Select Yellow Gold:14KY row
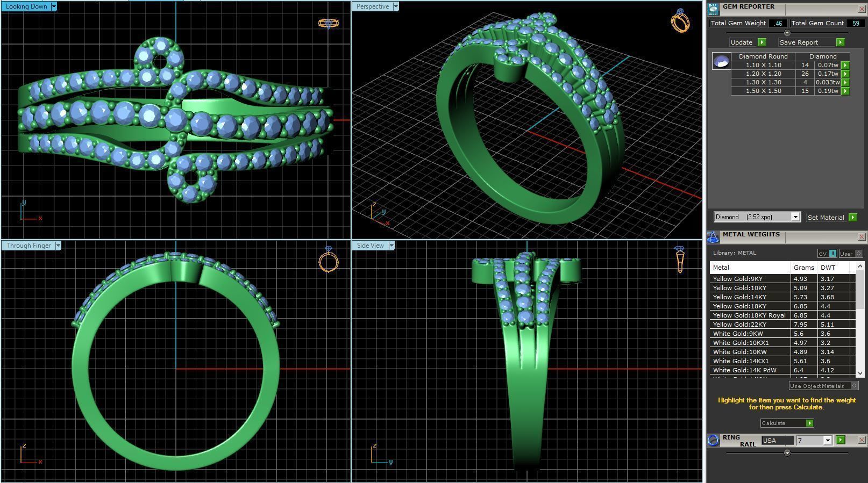The image size is (868, 483). click(x=782, y=297)
